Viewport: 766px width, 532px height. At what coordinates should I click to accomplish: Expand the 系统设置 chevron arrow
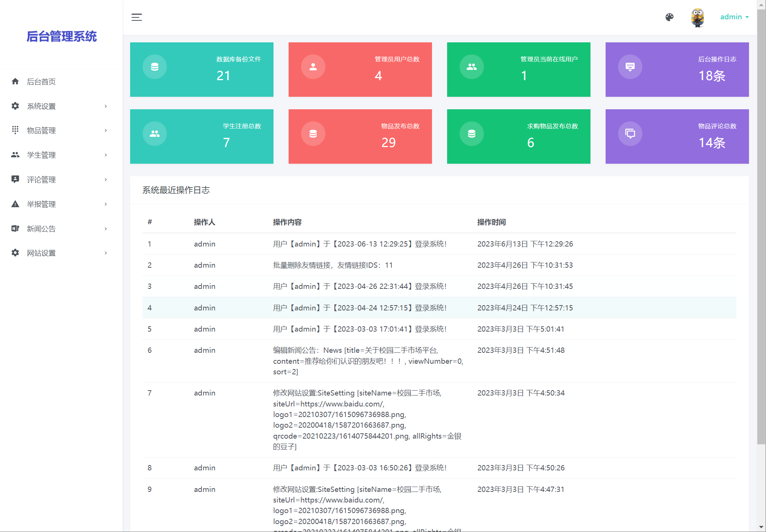pos(106,106)
